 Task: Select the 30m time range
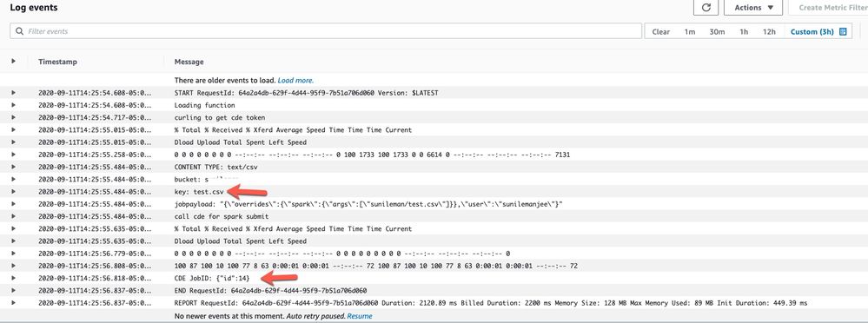tap(717, 31)
